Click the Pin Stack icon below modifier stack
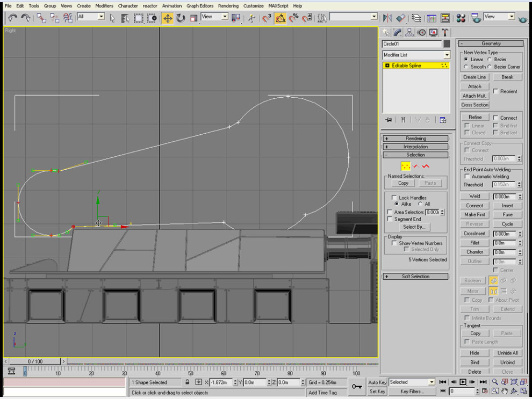 click(389, 120)
